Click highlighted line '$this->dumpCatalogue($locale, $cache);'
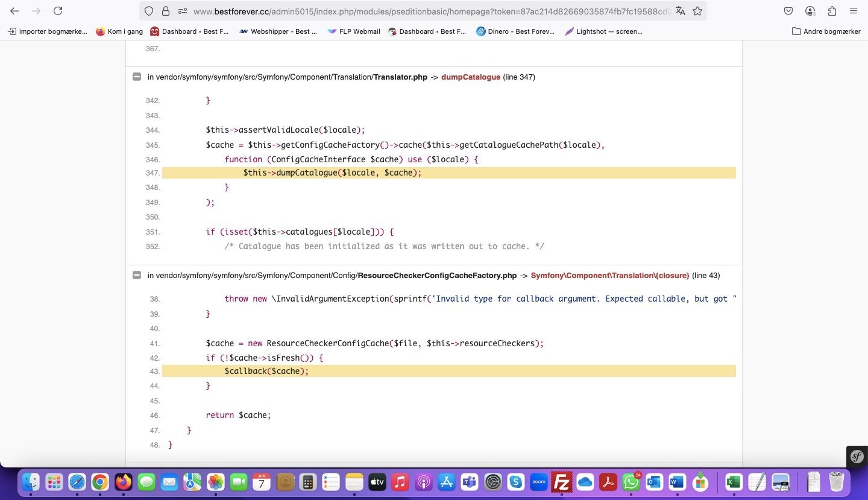 (x=449, y=173)
